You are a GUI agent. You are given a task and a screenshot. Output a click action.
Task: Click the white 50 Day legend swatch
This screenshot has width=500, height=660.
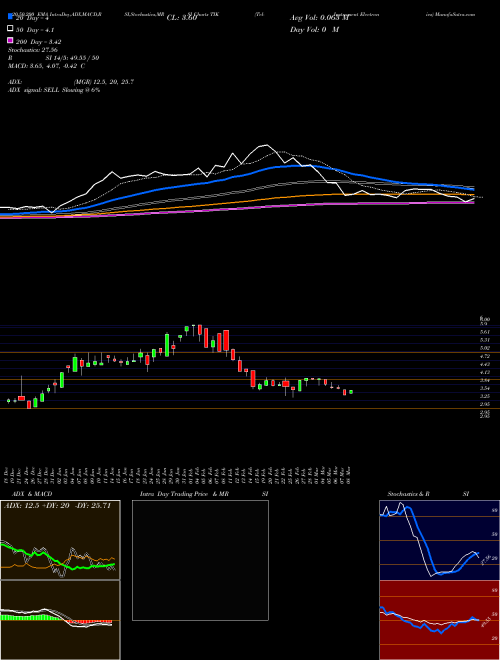pos(10,29)
